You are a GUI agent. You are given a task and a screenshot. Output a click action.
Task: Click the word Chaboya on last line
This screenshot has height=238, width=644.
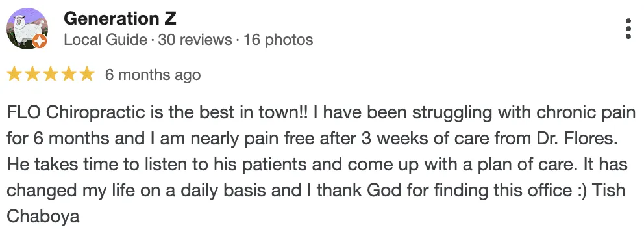point(43,216)
